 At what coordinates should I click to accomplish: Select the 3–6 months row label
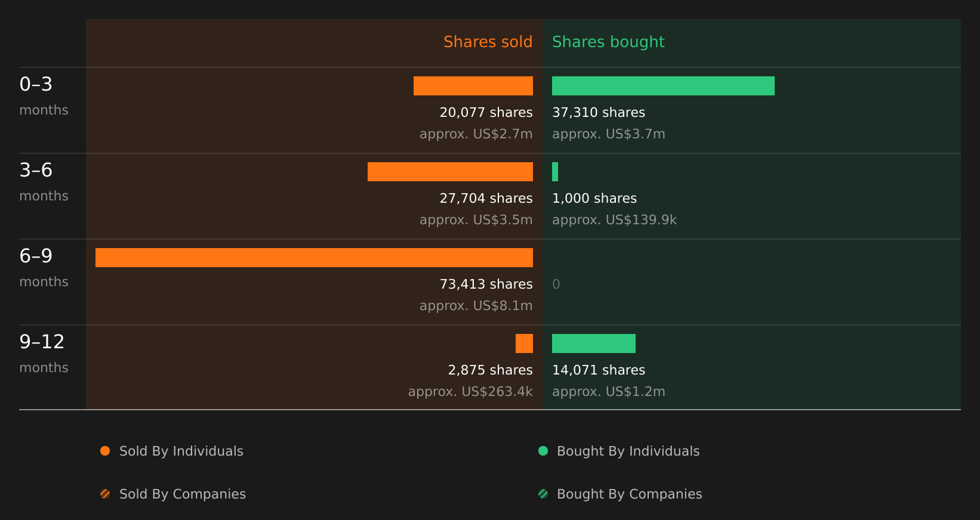[44, 181]
